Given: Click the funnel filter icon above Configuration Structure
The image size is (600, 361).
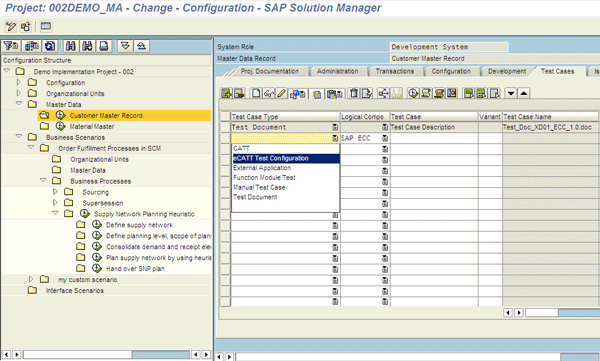Looking at the screenshot, I should [11, 46].
